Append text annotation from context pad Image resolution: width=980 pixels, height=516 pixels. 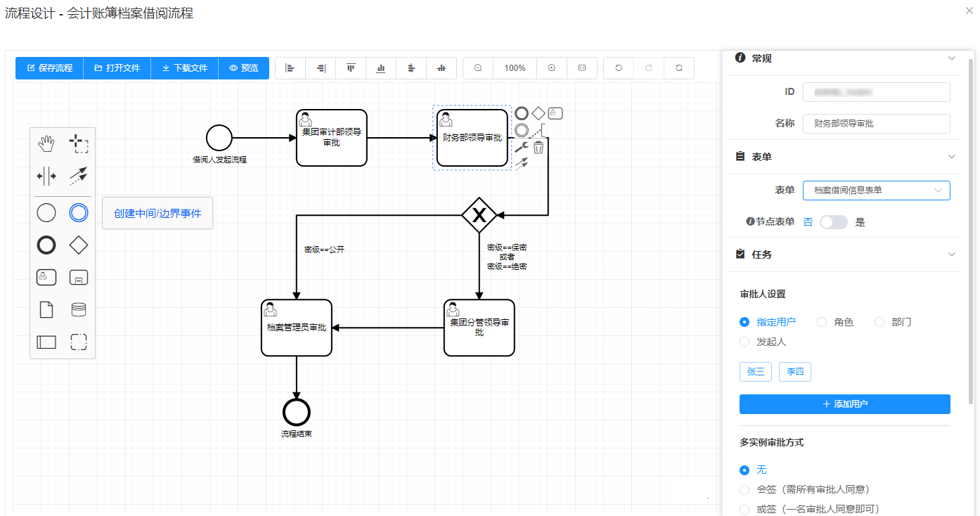[x=539, y=130]
